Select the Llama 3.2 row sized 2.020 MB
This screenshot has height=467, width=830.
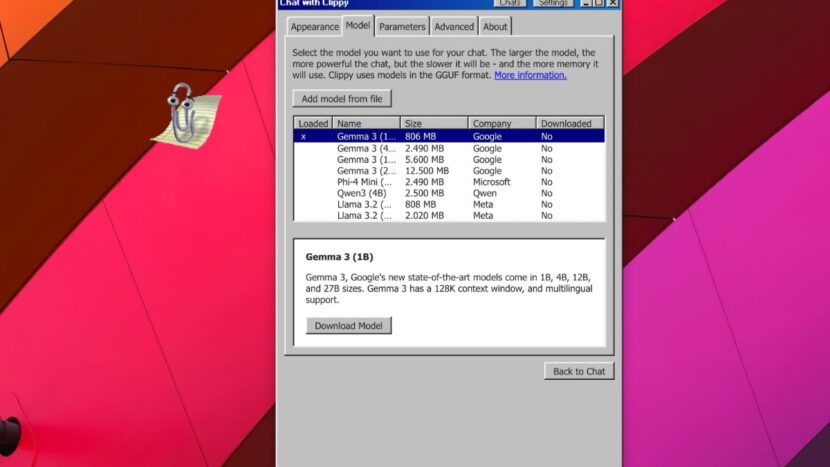click(449, 215)
